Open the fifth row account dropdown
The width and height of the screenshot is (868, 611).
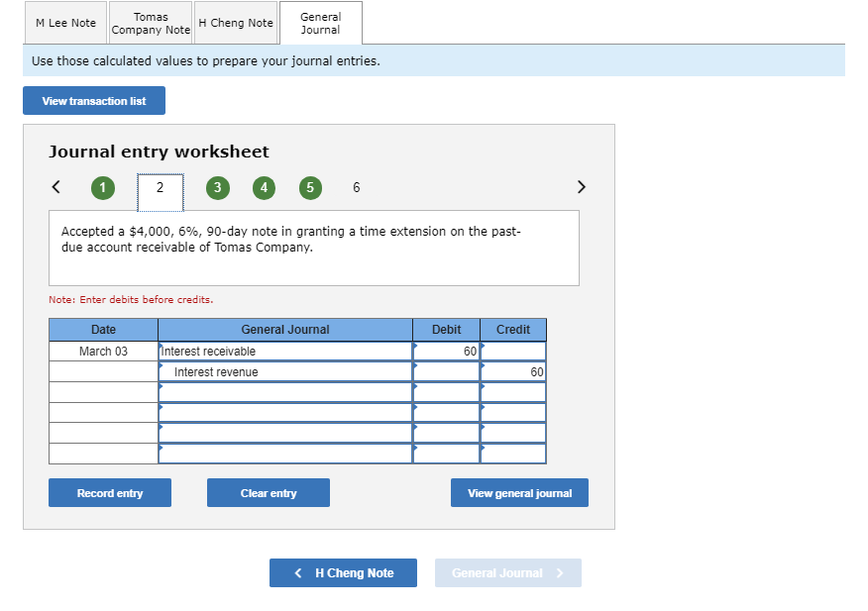[x=285, y=434]
